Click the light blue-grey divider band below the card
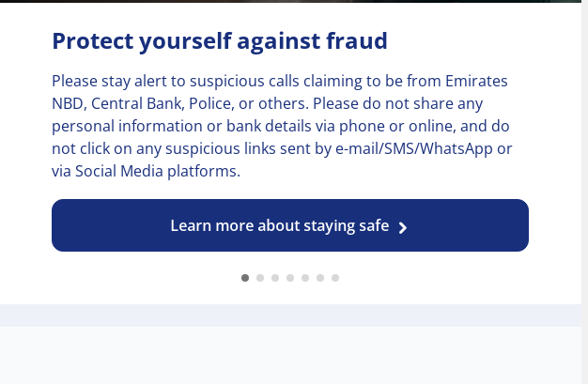 tap(282, 315)
